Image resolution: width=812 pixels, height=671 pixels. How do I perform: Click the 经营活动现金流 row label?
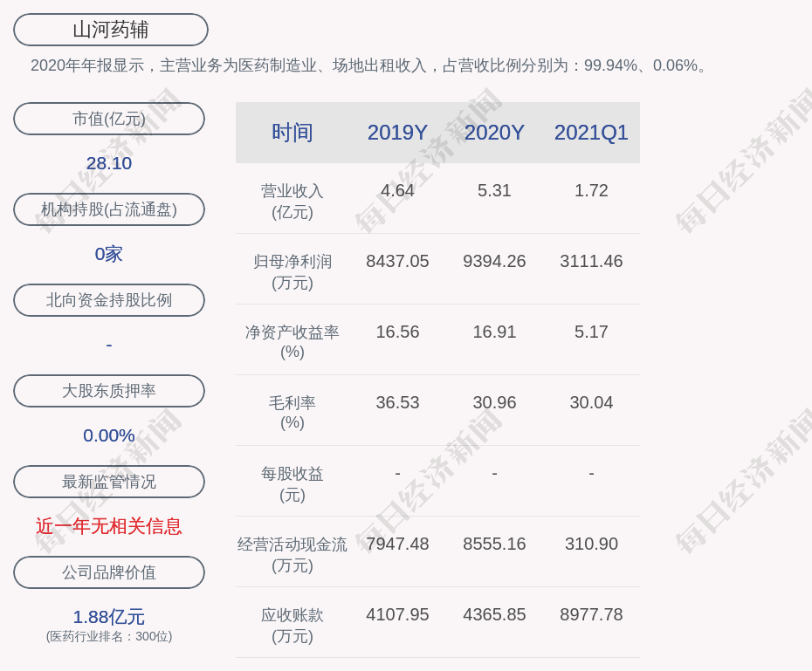[292, 554]
